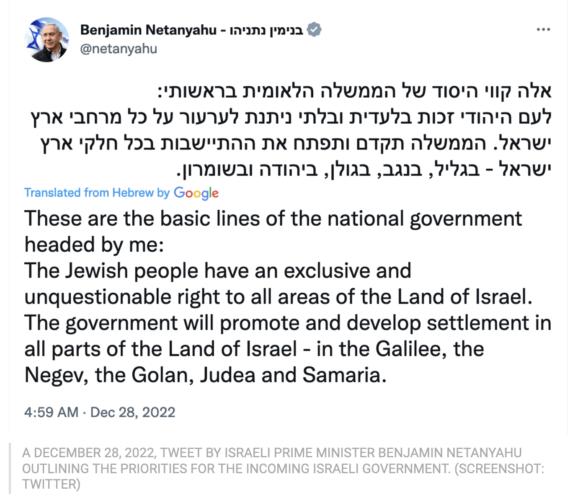This screenshot has width=583, height=500.
Task: Click the first Hebrew line of the tweet
Action: coord(355,92)
